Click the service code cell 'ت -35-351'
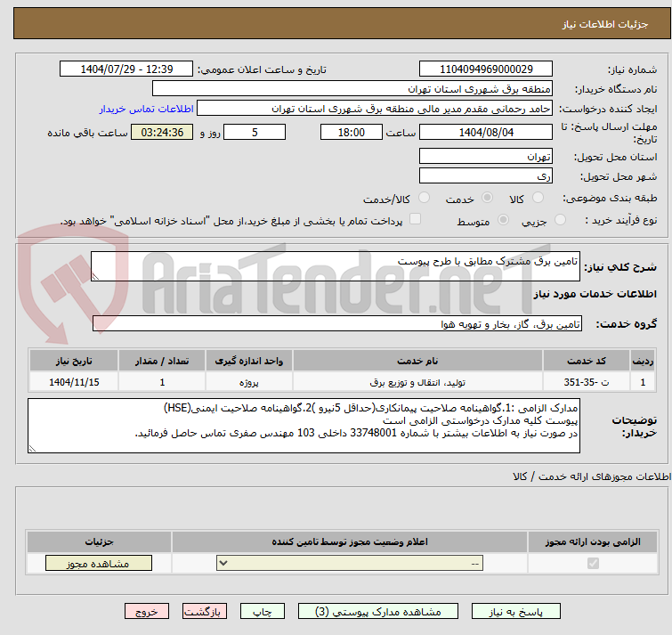 (587, 381)
